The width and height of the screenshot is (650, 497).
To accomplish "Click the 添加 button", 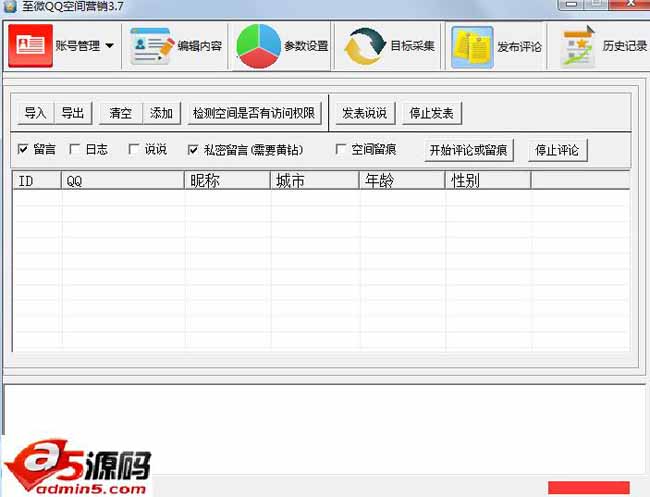I will pyautogui.click(x=162, y=113).
